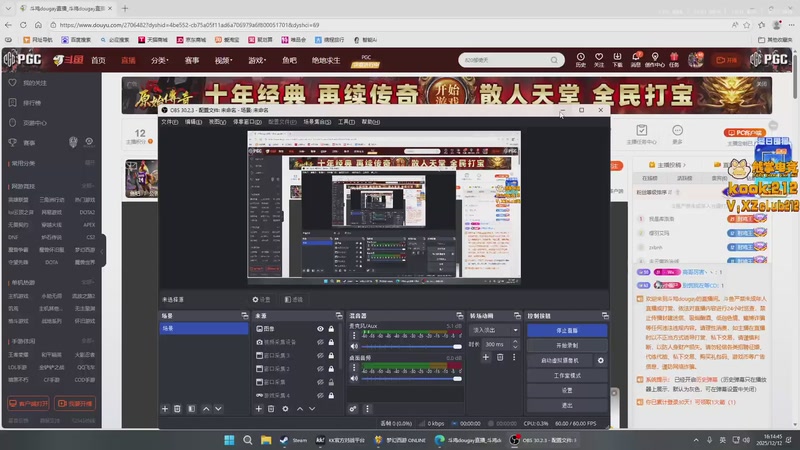Open mixer bottom three-dot menu
The height and width of the screenshot is (450, 800).
pos(367,409)
